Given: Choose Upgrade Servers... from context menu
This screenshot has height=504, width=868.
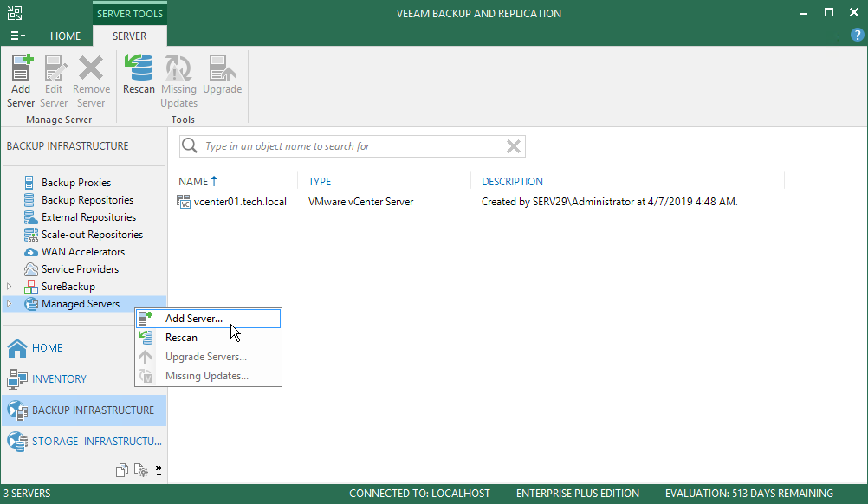Looking at the screenshot, I should coord(209,357).
